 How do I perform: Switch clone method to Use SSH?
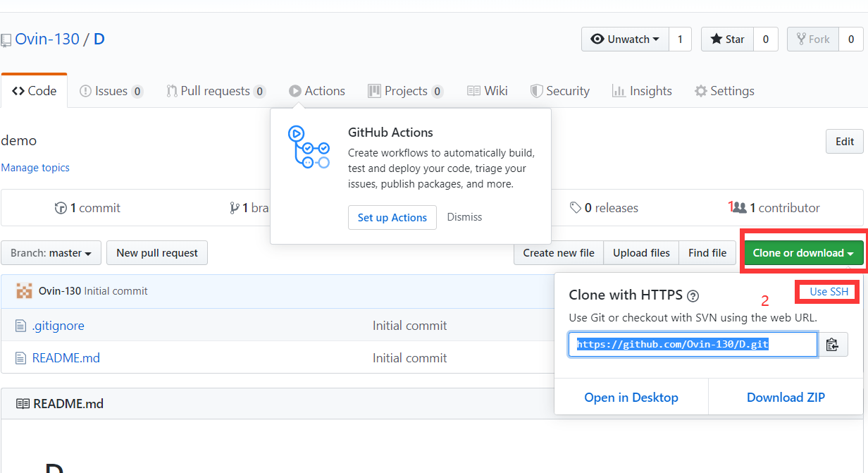point(828,292)
